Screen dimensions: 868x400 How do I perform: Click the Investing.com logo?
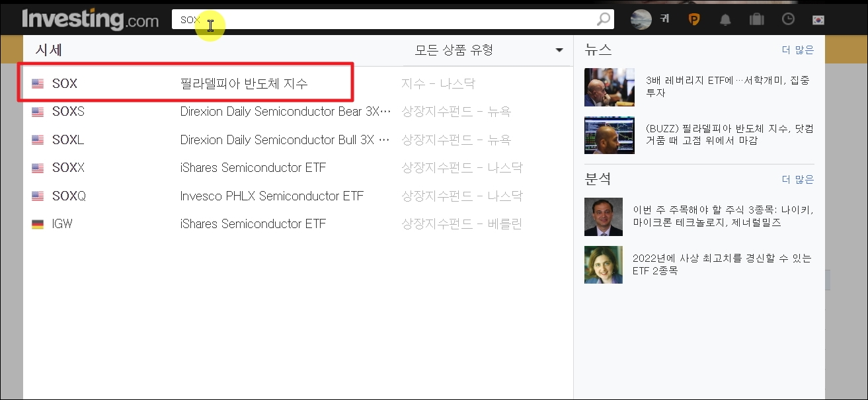pyautogui.click(x=90, y=19)
